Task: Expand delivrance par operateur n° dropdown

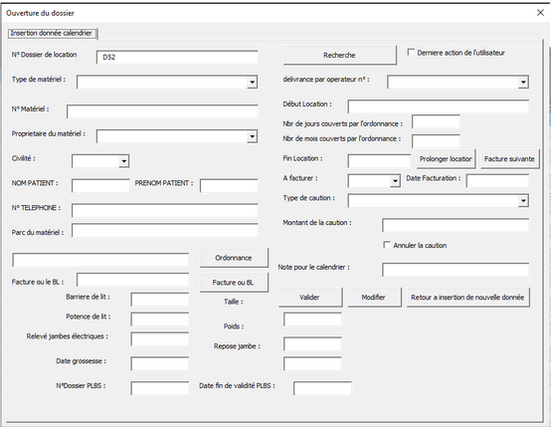Action: [x=523, y=82]
